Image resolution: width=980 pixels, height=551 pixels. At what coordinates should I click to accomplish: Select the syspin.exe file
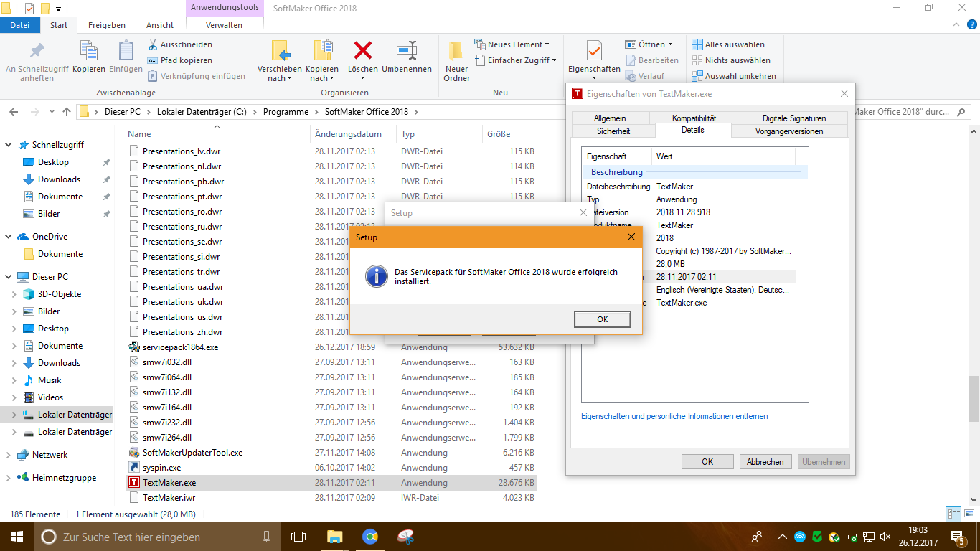click(x=161, y=468)
